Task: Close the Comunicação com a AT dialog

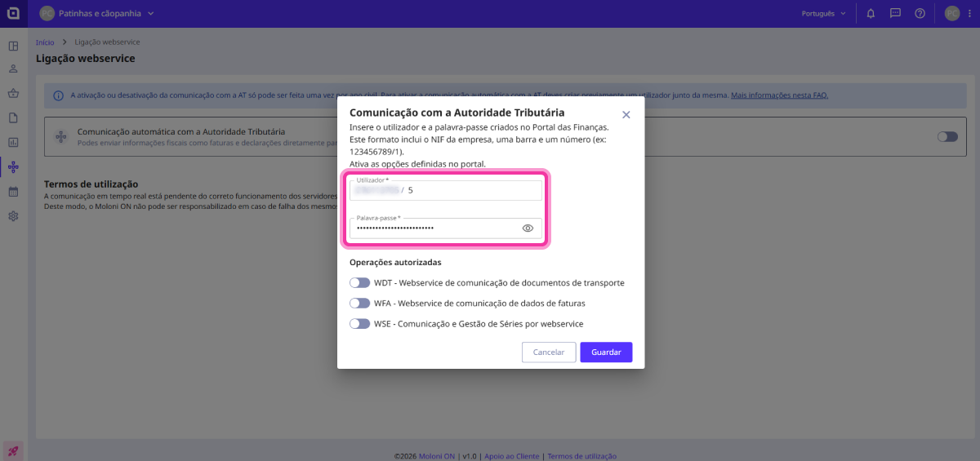Action: pyautogui.click(x=626, y=115)
